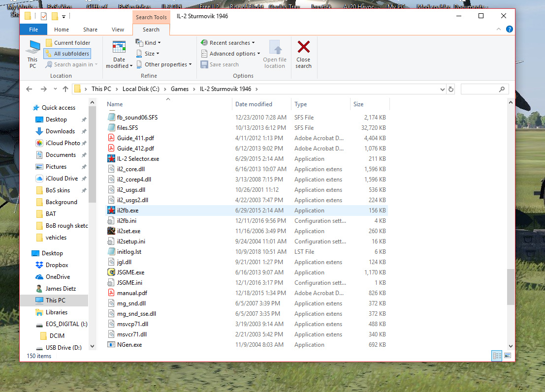Click Save search button
The height and width of the screenshot is (392, 545).
tap(220, 64)
